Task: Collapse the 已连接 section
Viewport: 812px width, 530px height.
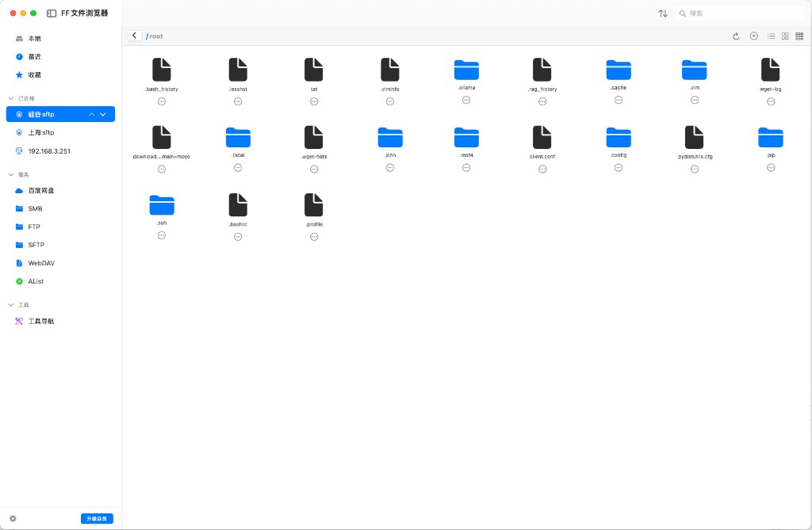Action: [11, 98]
